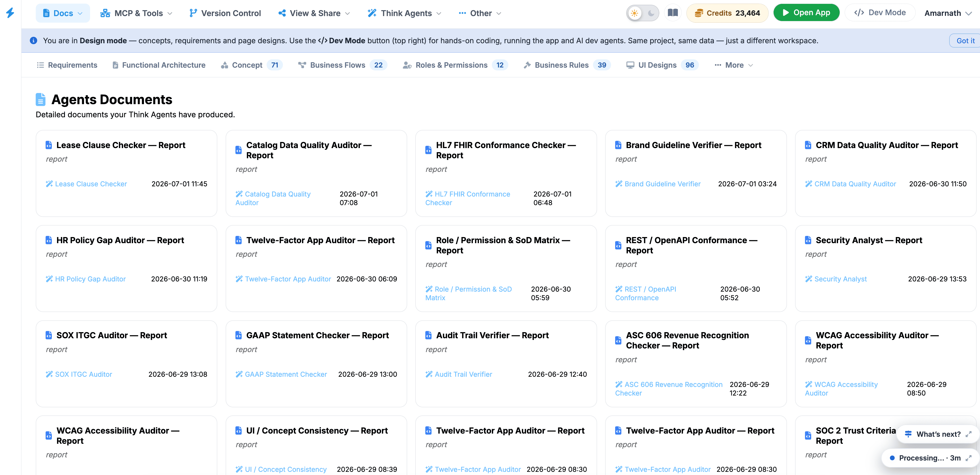This screenshot has width=980, height=475.
Task: Open the Business Flows tab
Action: tap(342, 65)
